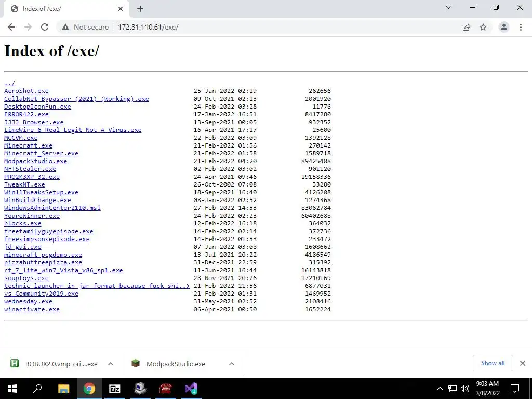Open the parent directory ../ link

9,83
